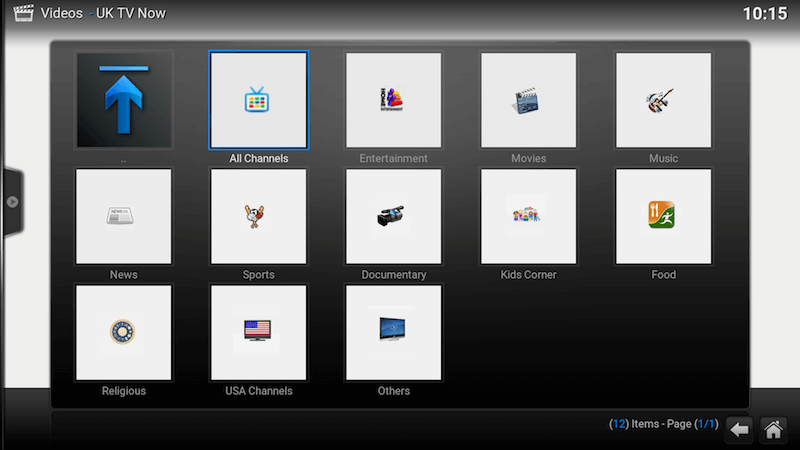The height and width of the screenshot is (450, 800).
Task: Open the Others television icon
Action: tap(393, 332)
